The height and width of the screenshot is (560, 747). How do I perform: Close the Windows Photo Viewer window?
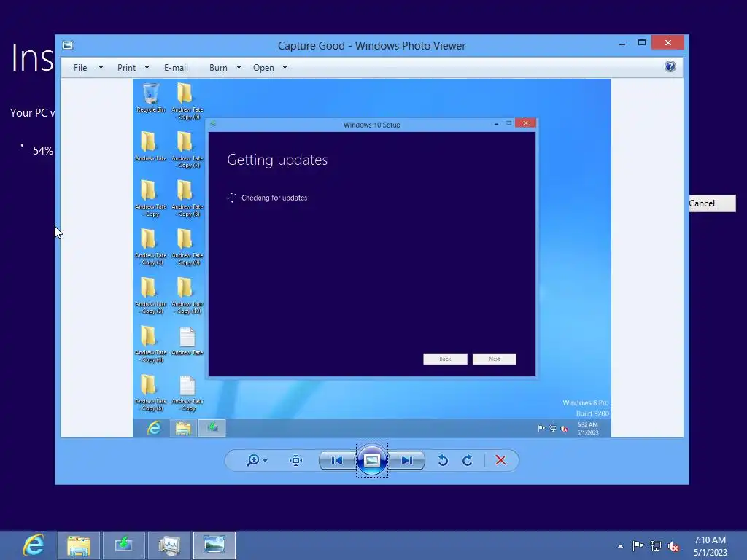click(x=668, y=43)
